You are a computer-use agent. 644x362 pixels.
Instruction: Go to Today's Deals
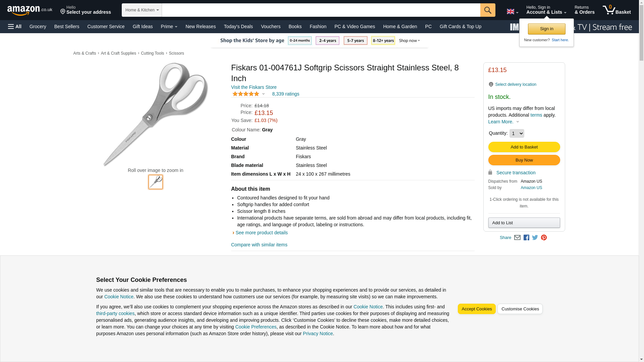238,26
